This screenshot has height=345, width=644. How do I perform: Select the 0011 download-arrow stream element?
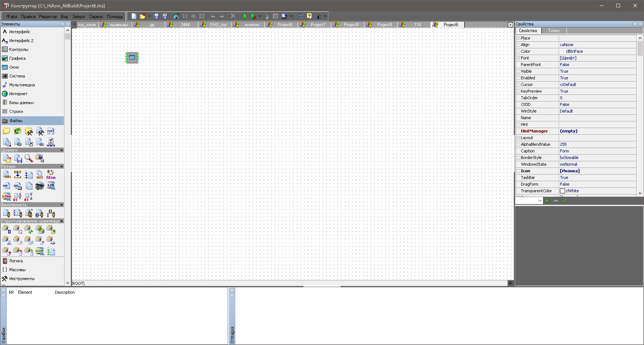tap(17, 175)
